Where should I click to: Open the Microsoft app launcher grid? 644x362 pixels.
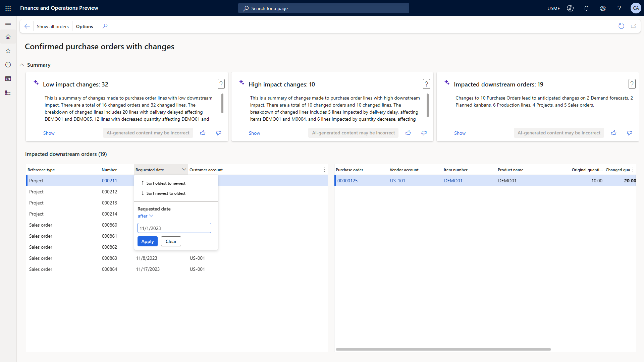pyautogui.click(x=8, y=8)
